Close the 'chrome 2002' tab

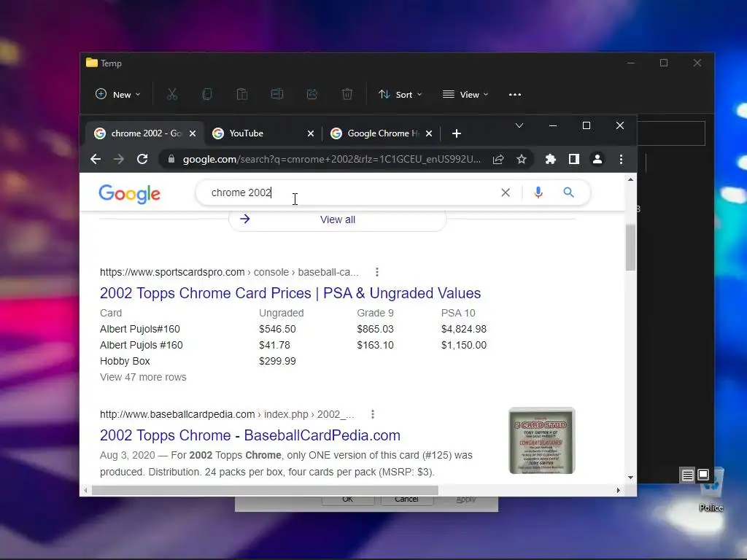point(193,133)
